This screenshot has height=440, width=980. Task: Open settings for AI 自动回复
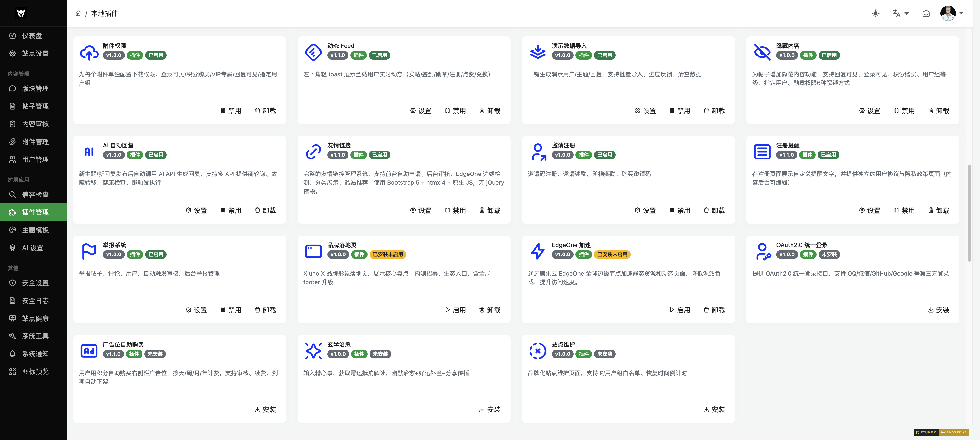tap(196, 210)
